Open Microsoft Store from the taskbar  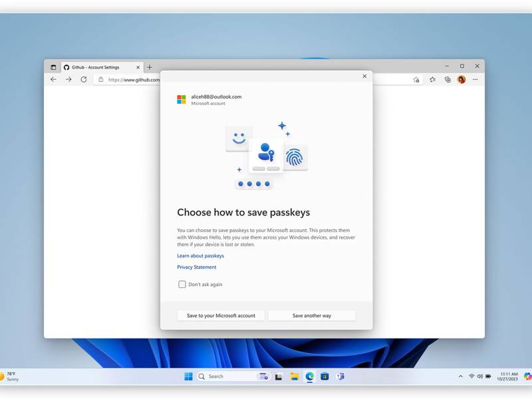point(325,376)
